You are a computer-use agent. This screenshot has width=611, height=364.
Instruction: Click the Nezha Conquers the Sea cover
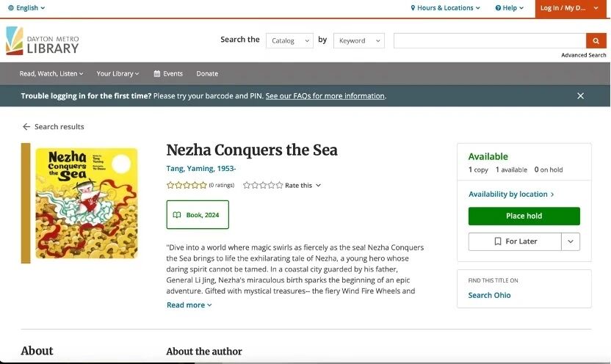86,203
